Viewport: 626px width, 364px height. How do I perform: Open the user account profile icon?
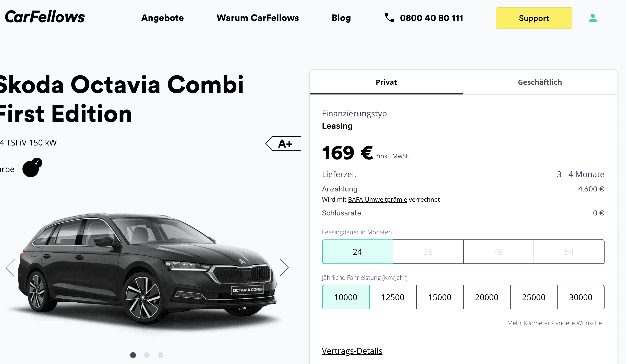(593, 18)
